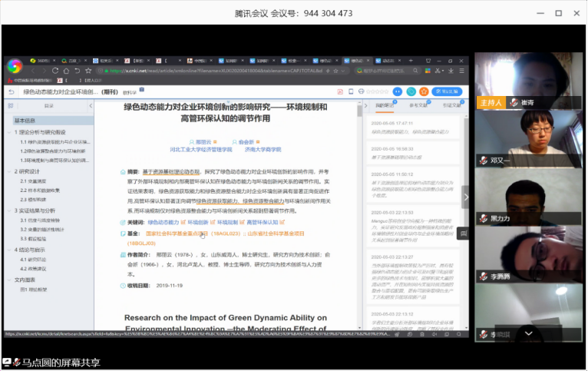588x371 pixels.
Task: Click the 笔记汇编 button
Action: 447,91
